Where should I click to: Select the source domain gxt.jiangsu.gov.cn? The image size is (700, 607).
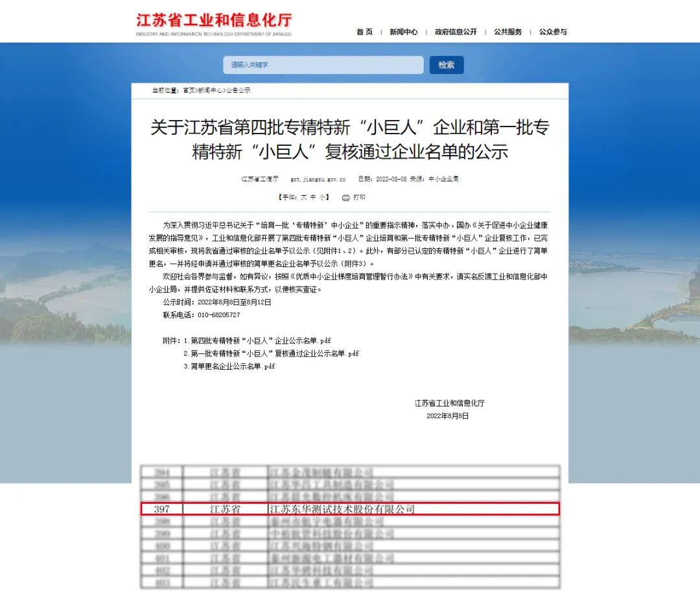(318, 179)
